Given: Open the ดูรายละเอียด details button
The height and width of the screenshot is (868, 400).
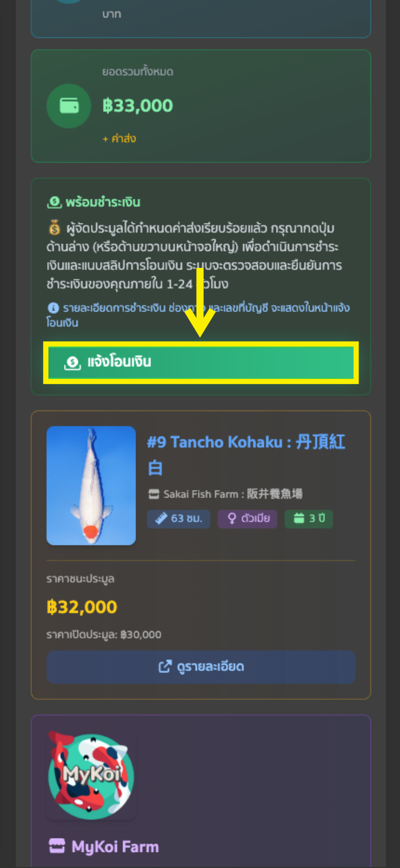Looking at the screenshot, I should pyautogui.click(x=200, y=666).
